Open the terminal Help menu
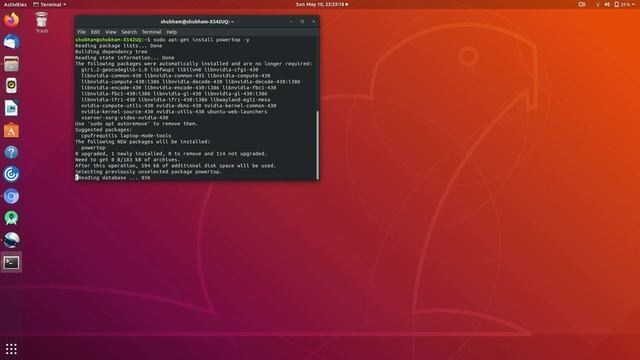 tap(171, 32)
